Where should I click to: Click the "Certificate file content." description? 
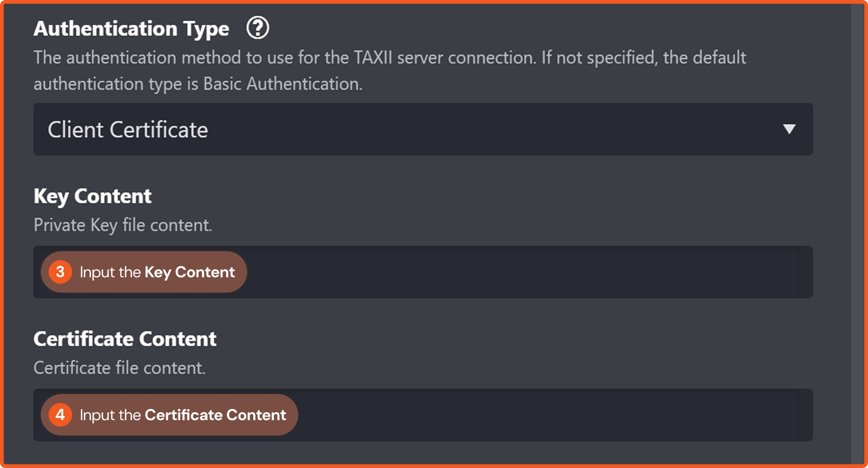point(120,368)
